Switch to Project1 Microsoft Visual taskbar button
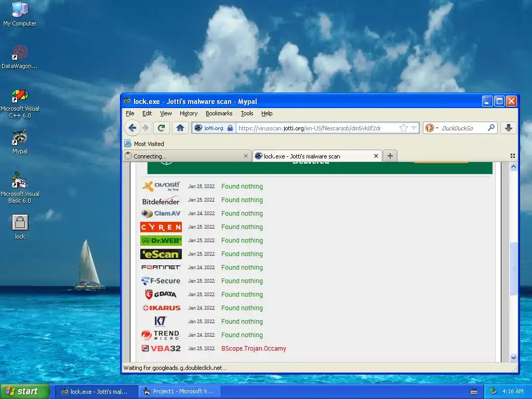The image size is (532, 399). click(x=180, y=392)
